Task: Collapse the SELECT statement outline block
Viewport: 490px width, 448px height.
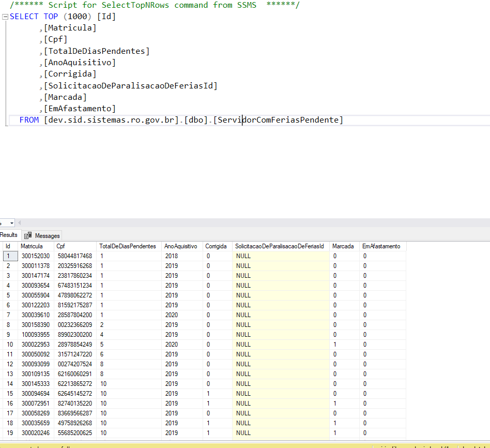Action: click(5, 17)
